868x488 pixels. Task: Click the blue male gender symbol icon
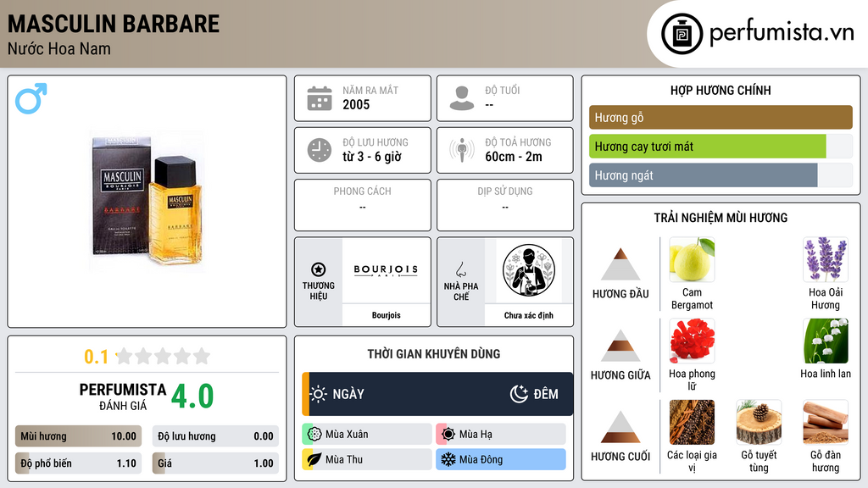click(x=31, y=98)
